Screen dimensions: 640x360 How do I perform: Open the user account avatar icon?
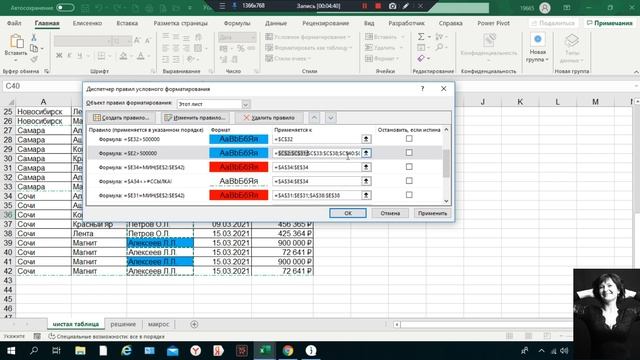click(x=544, y=8)
